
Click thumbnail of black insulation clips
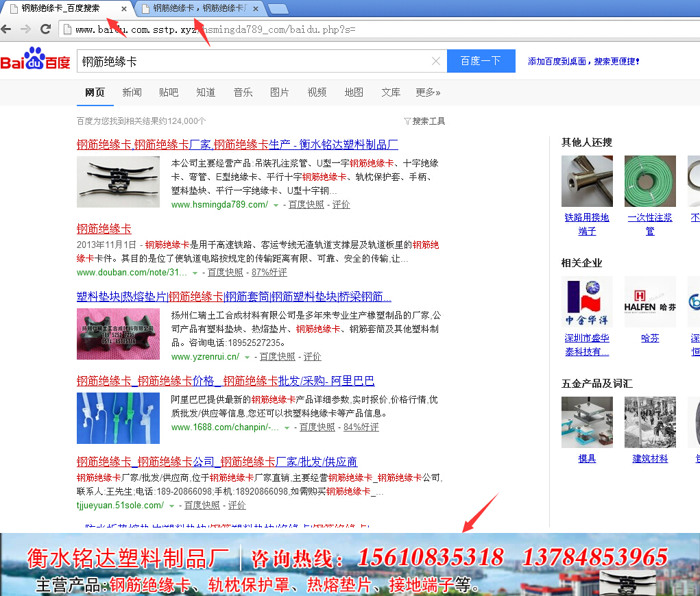click(118, 182)
